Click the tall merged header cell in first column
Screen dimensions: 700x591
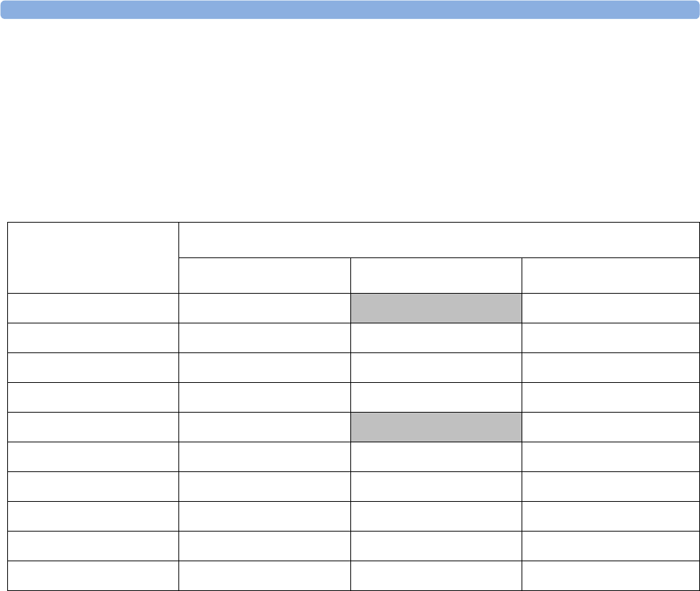[94, 257]
